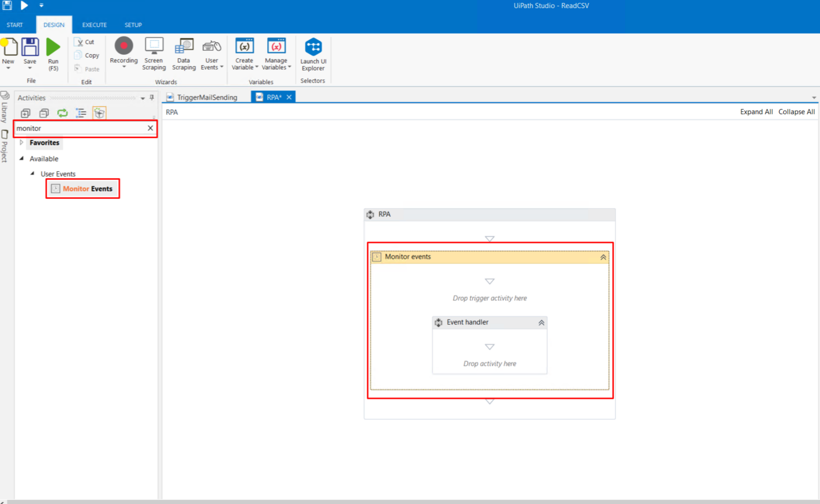Open the Library side panel tab

click(x=5, y=107)
